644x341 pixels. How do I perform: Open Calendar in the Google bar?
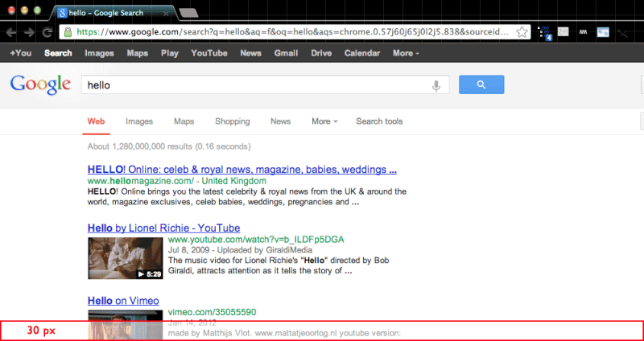(x=361, y=53)
